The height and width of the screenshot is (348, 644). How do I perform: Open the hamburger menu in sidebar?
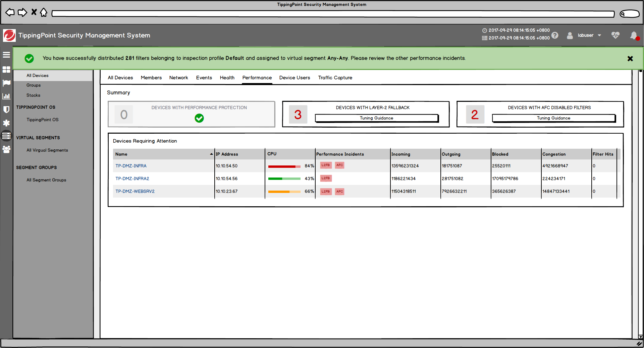6,55
